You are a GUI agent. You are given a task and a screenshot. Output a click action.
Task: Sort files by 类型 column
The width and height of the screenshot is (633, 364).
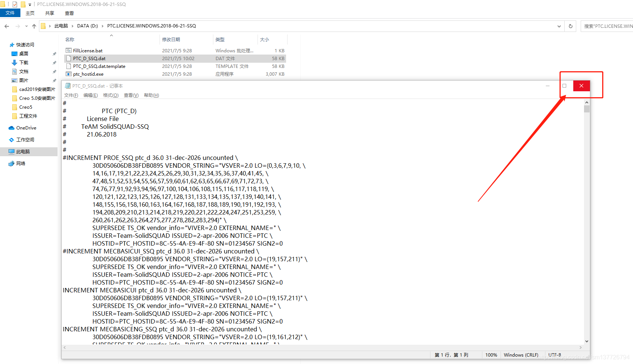coord(220,39)
